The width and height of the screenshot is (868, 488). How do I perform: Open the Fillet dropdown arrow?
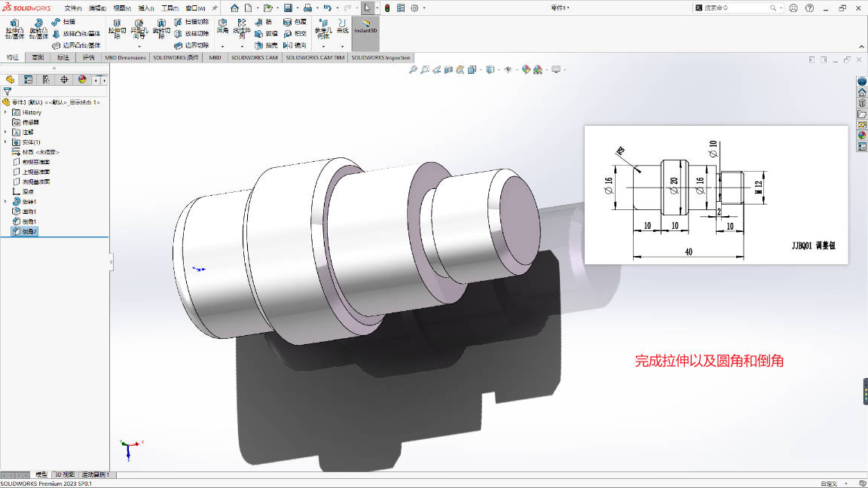(222, 47)
